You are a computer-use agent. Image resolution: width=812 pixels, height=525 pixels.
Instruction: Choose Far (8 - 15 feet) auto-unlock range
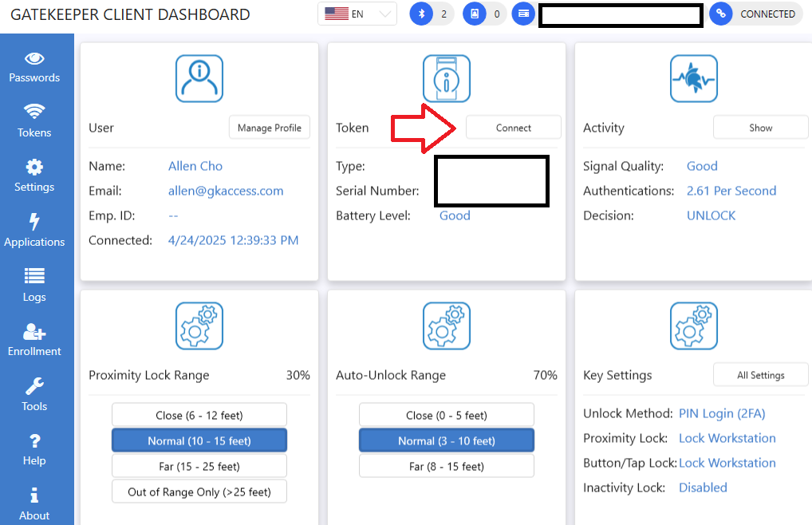(x=446, y=466)
